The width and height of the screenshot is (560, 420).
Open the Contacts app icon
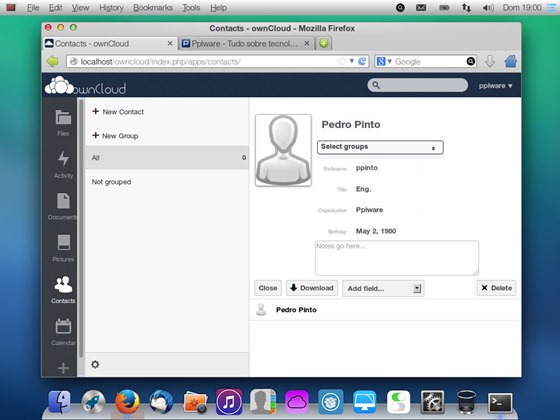pyautogui.click(x=63, y=290)
